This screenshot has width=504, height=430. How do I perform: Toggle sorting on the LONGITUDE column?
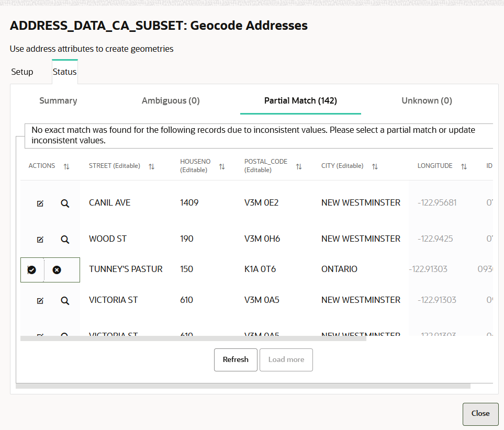[464, 166]
